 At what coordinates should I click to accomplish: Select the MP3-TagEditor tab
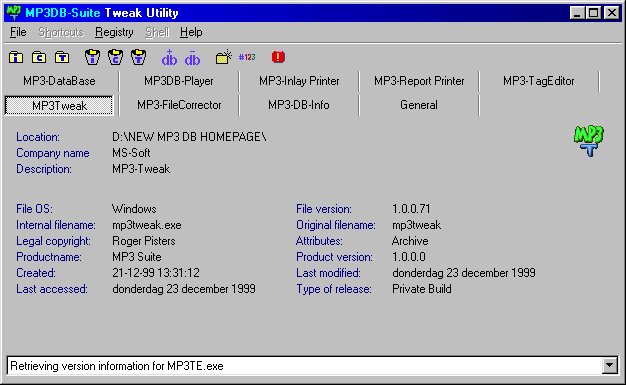(x=539, y=81)
